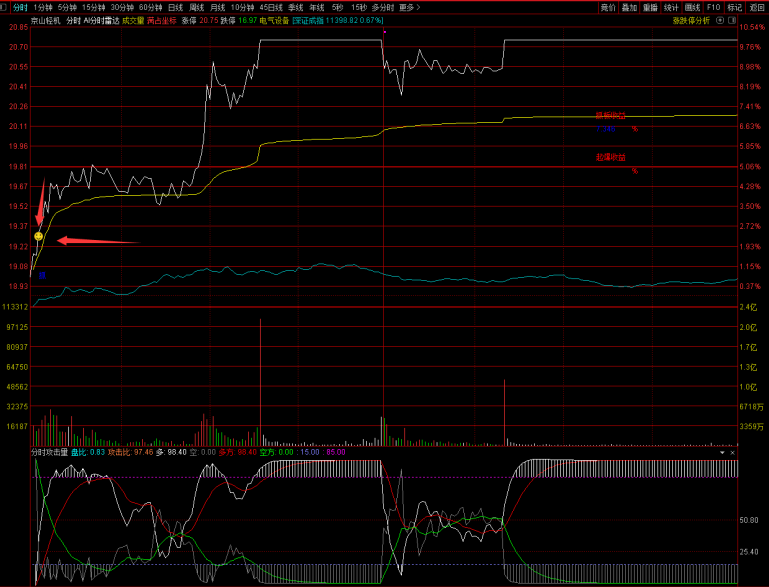Viewport: 769px width, 587px height.
Task: Click the small blue marker below the smiley
Action: 42,276
